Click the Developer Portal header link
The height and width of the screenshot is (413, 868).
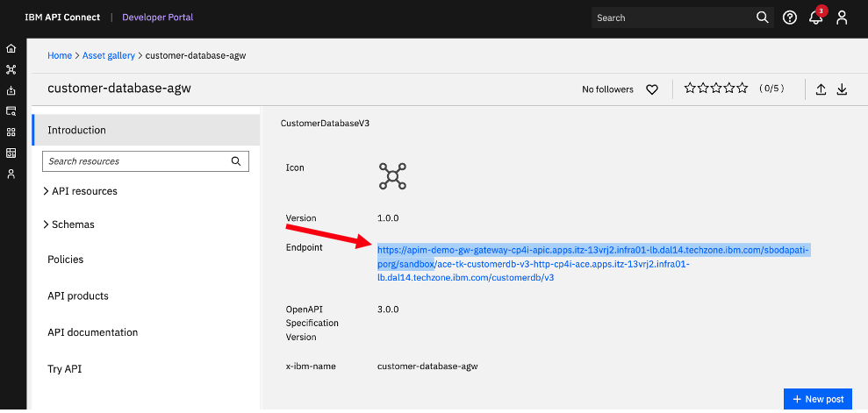point(158,18)
